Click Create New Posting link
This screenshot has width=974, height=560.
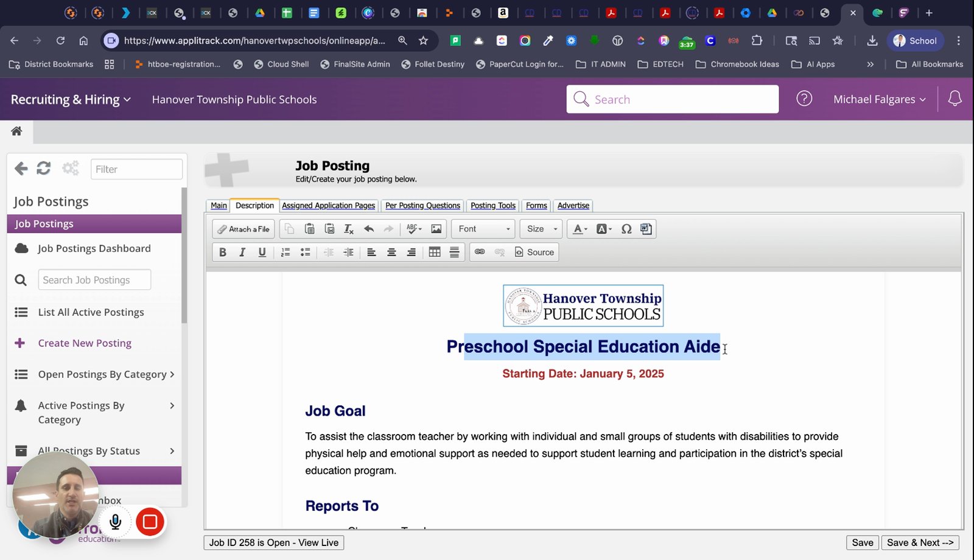[x=85, y=343]
